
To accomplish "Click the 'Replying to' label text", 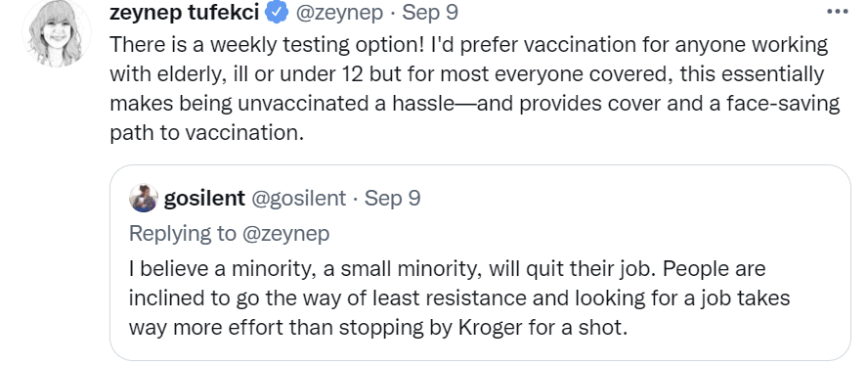I will pyautogui.click(x=182, y=233).
